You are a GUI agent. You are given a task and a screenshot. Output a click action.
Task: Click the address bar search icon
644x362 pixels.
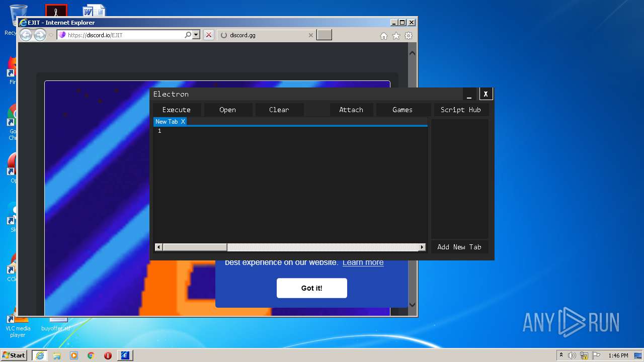click(188, 35)
